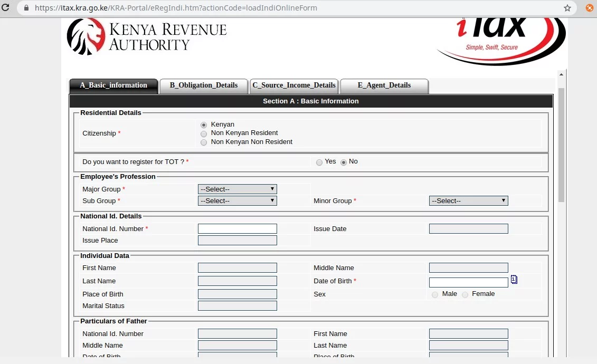Click the Place of Birth field under Individual Data
Screen dimensions: 597x364
click(237, 294)
